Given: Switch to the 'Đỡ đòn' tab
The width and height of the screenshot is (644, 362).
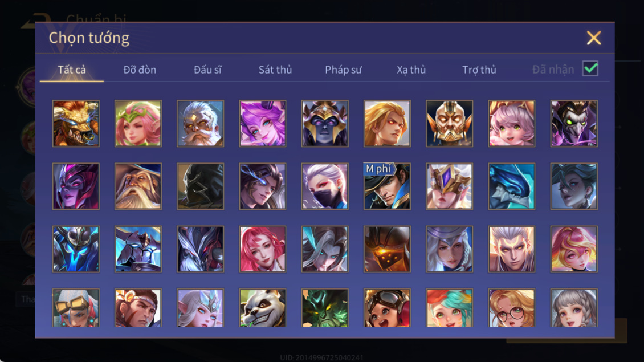Looking at the screenshot, I should pyautogui.click(x=140, y=70).
